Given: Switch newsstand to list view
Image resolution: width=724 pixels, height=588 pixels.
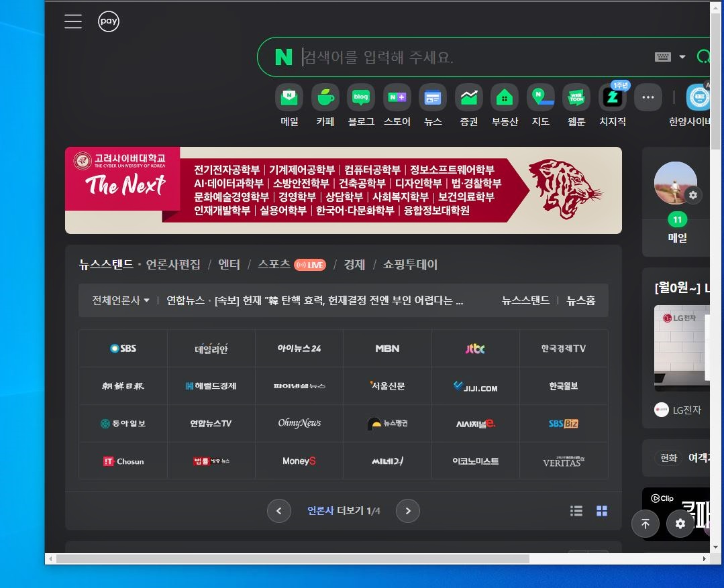Looking at the screenshot, I should (x=576, y=511).
